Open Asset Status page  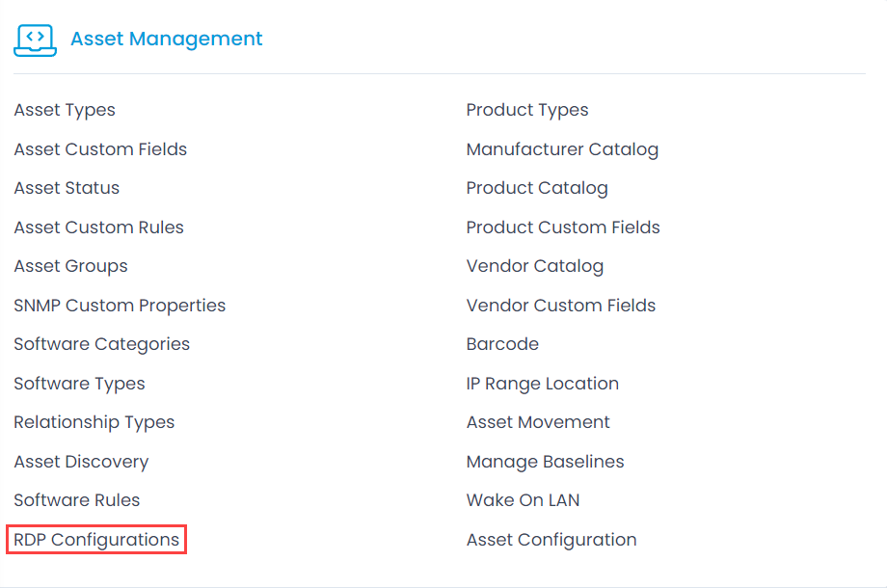(x=67, y=188)
